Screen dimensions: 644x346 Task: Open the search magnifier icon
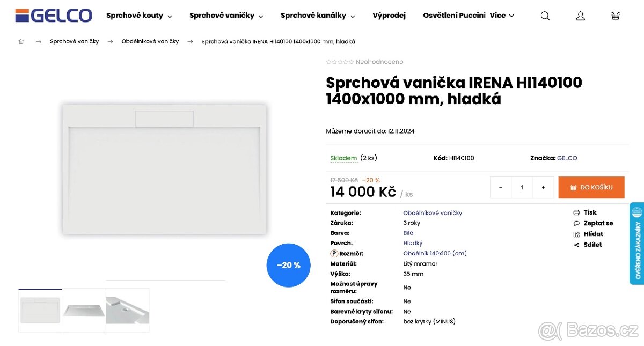[545, 16]
